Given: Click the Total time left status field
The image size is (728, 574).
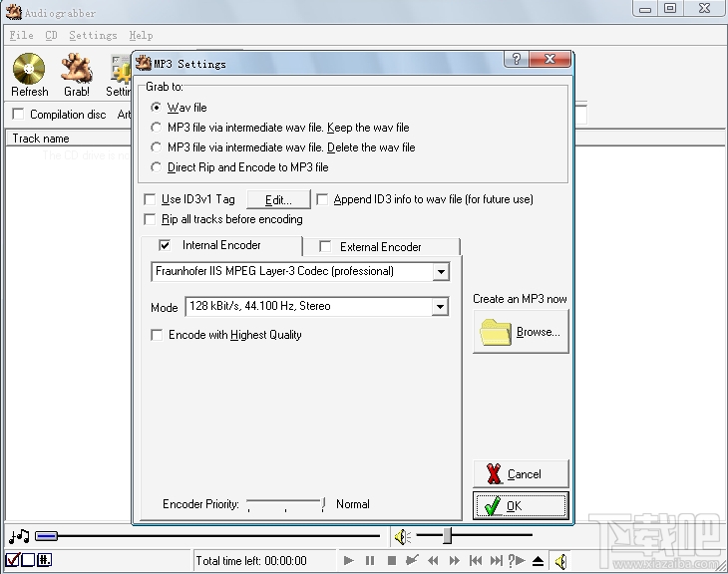Looking at the screenshot, I should point(264,560).
